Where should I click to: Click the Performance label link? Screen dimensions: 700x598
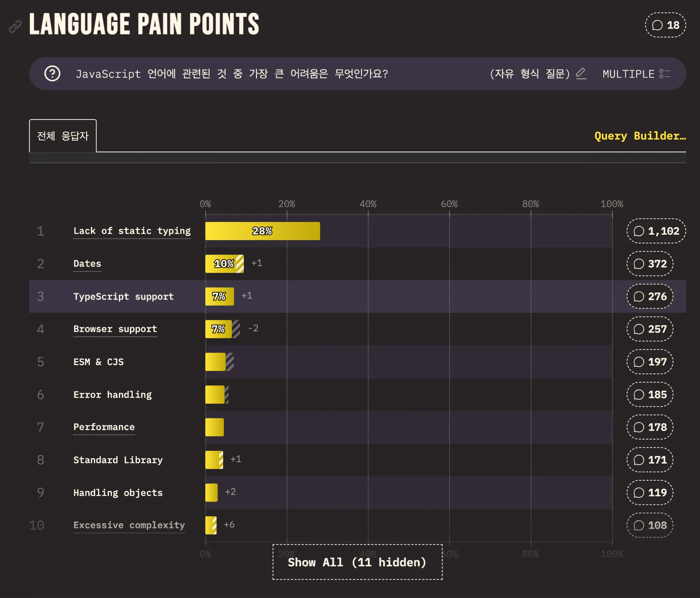point(104,427)
